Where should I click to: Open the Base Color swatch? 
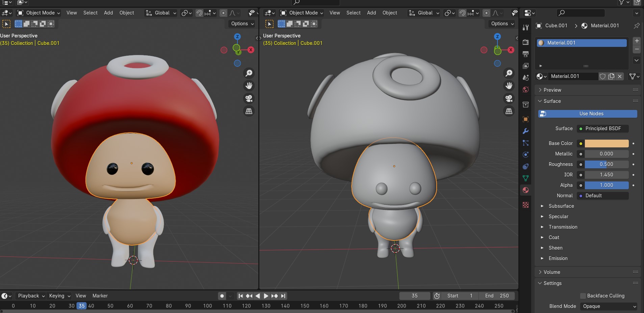coord(607,143)
